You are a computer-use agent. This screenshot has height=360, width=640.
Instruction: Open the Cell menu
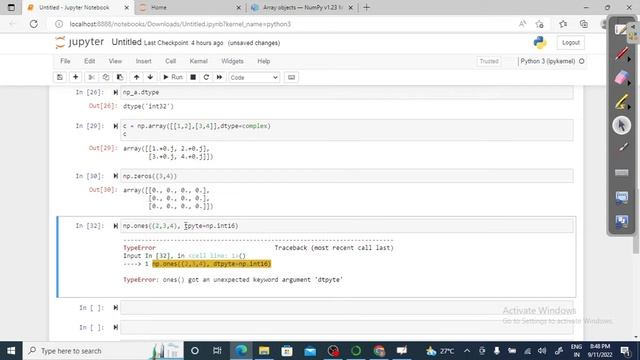[x=170, y=61]
